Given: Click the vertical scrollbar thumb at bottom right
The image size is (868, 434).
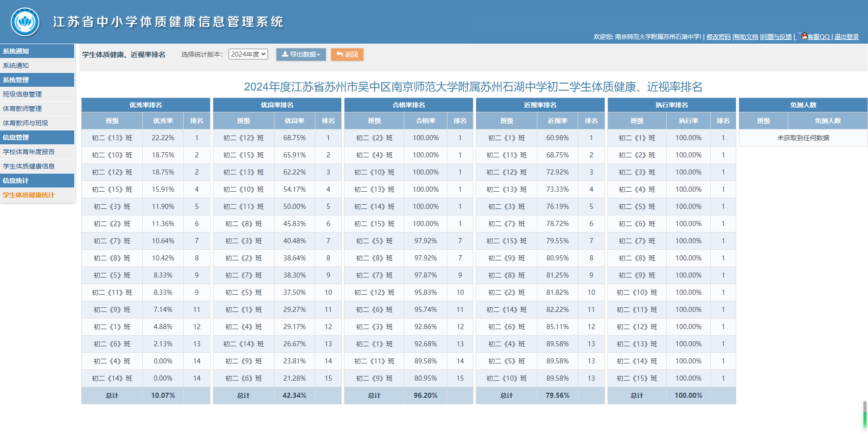Looking at the screenshot, I should pyautogui.click(x=865, y=414).
